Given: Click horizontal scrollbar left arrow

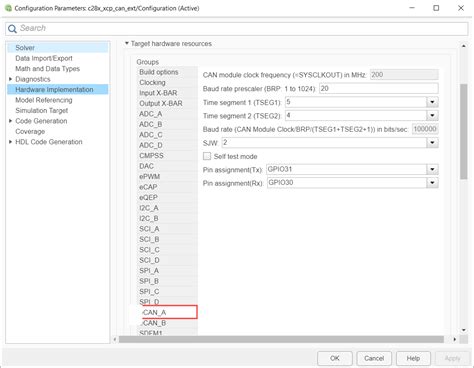Looking at the screenshot, I should pos(115,339).
